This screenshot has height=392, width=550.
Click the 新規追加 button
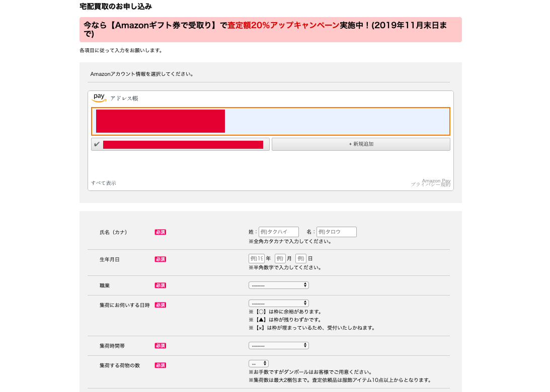(x=361, y=144)
